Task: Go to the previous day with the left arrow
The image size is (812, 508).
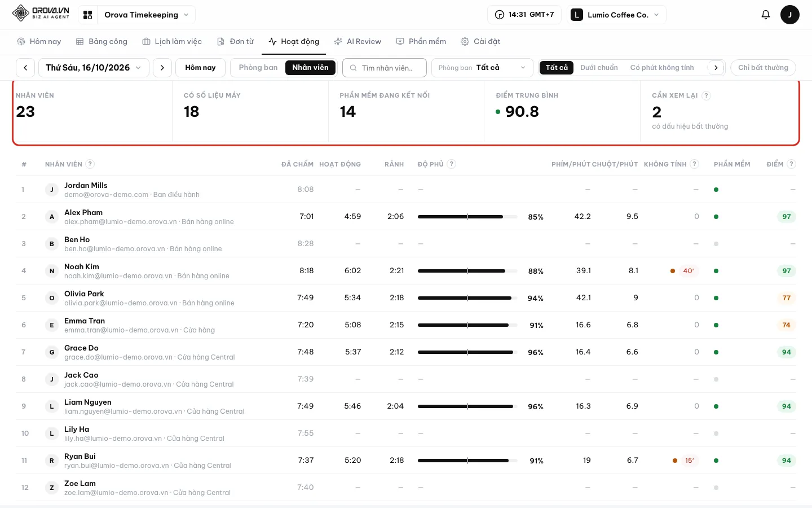Action: (x=25, y=68)
